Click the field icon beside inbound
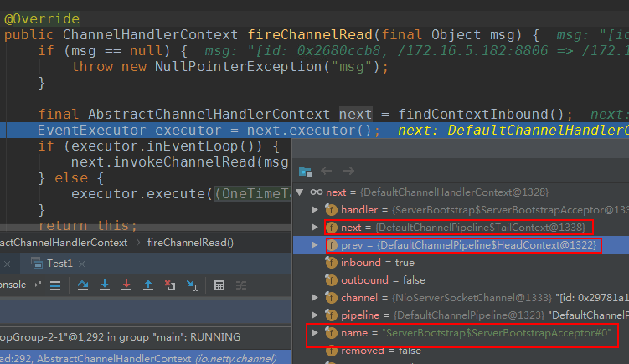The height and width of the screenshot is (364, 629). coord(331,263)
